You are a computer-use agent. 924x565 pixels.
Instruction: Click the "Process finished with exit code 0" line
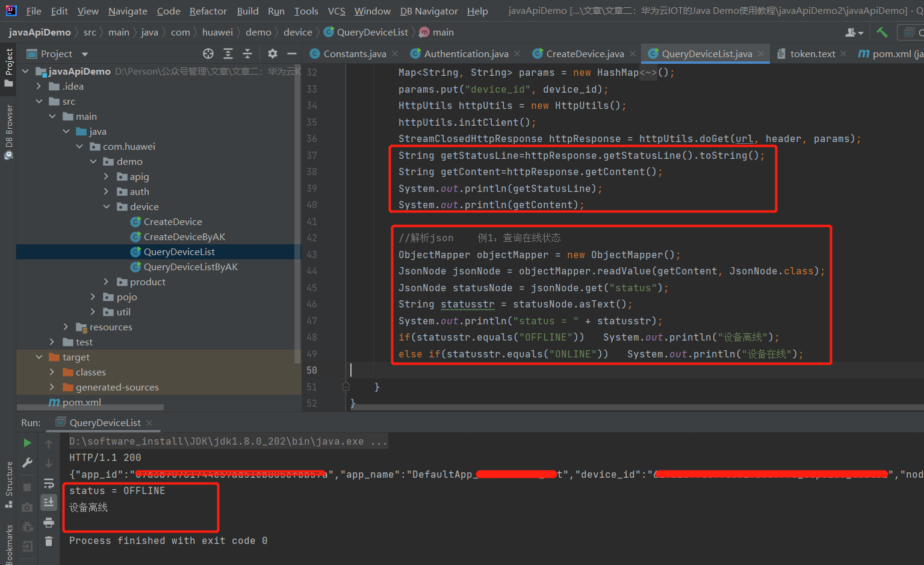(168, 540)
